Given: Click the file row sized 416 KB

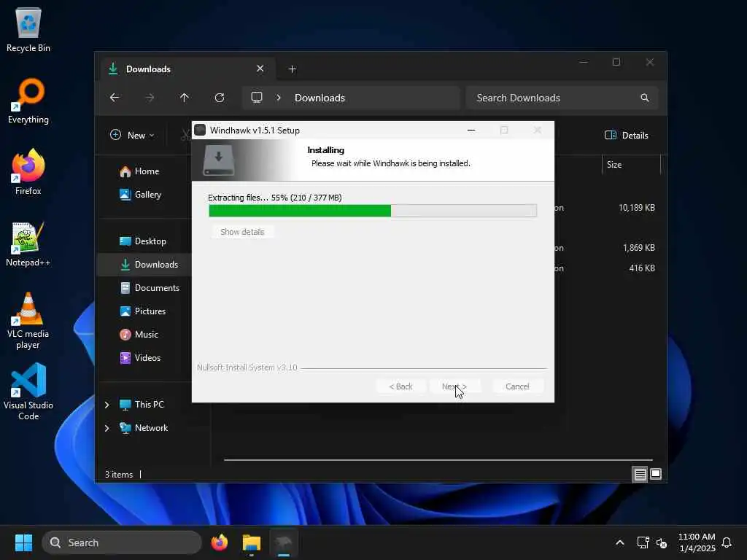Looking at the screenshot, I should [605, 268].
